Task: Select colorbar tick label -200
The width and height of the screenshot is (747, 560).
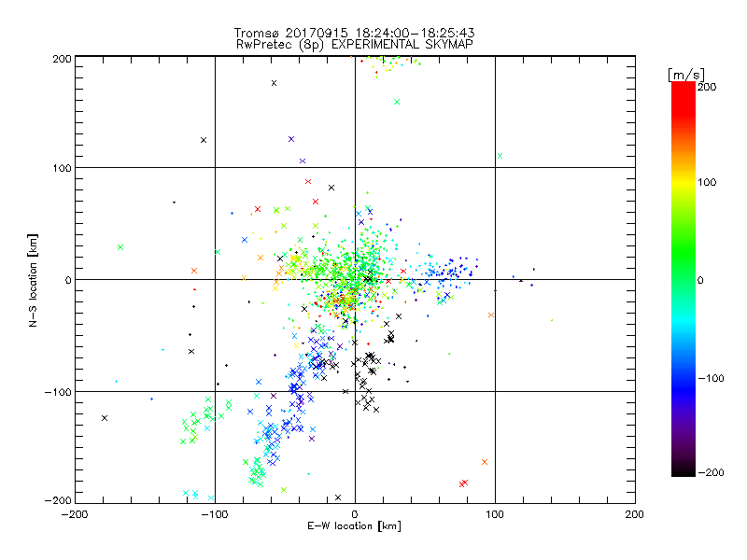Action: 711,473
